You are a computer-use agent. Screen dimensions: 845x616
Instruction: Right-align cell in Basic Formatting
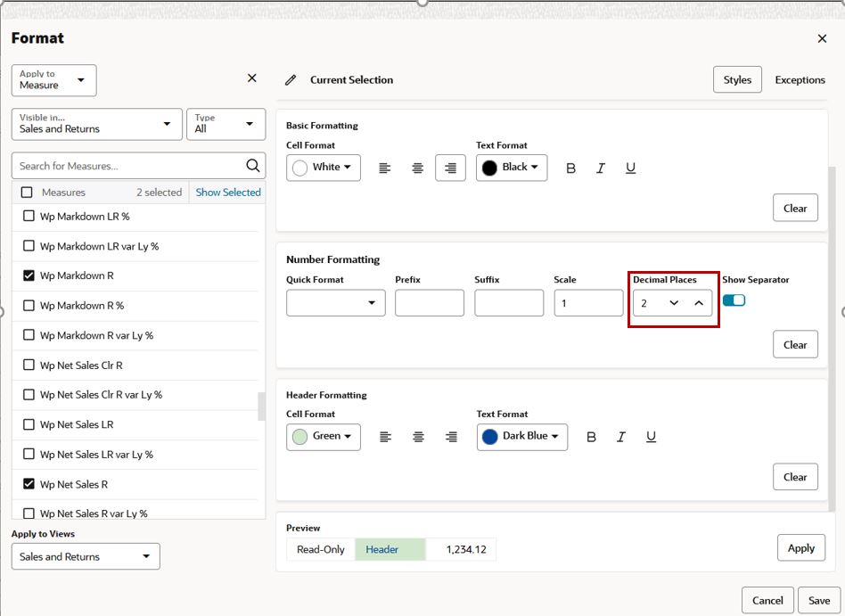(450, 168)
